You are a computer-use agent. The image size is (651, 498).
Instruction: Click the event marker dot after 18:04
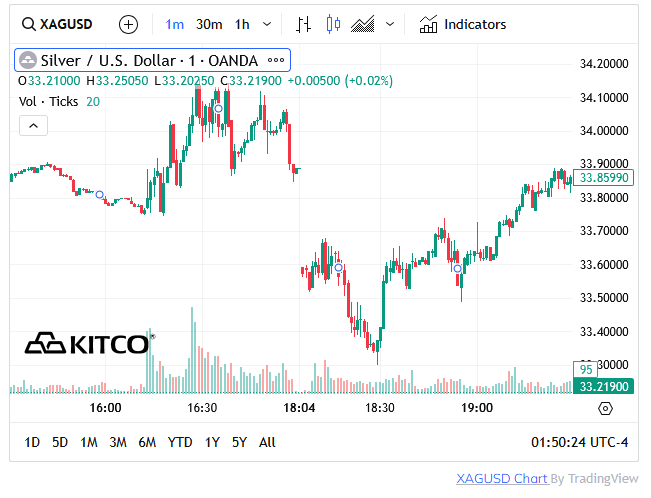click(x=338, y=267)
